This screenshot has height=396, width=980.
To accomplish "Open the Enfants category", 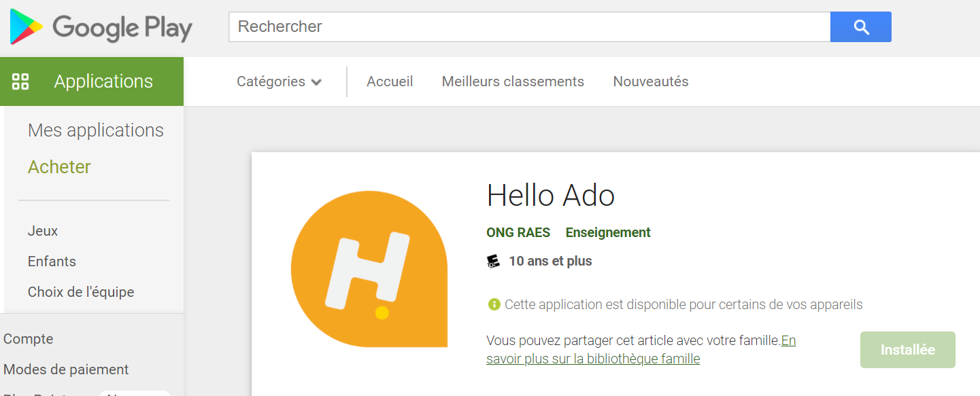I will 52,262.
